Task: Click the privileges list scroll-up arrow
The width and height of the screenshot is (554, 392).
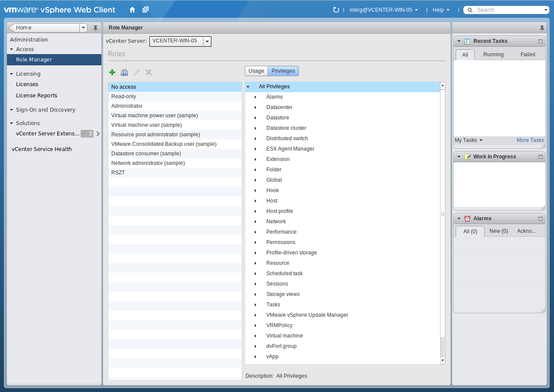Action: [x=443, y=86]
